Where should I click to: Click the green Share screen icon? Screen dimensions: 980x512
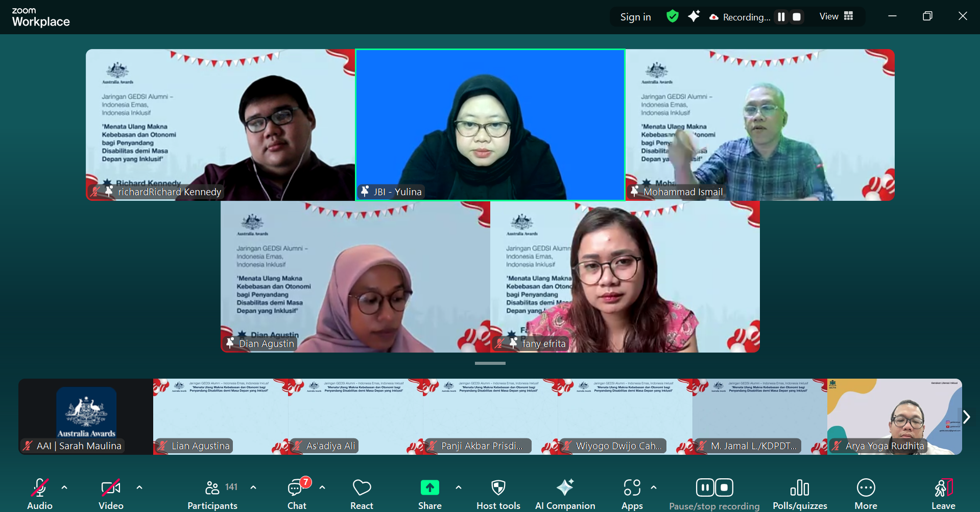click(429, 488)
